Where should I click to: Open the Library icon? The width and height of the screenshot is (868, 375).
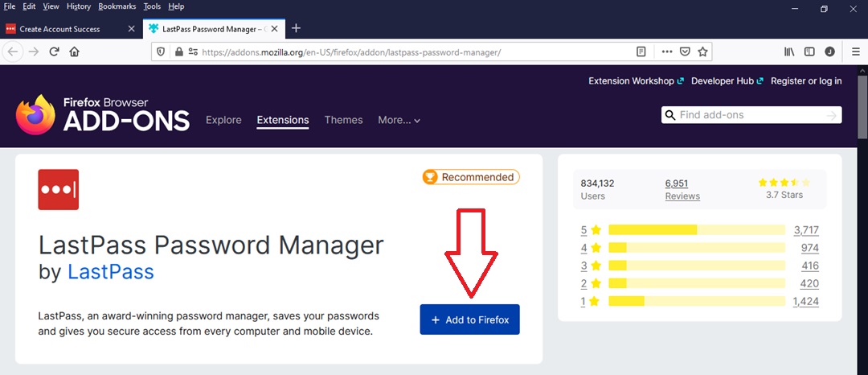pos(789,52)
